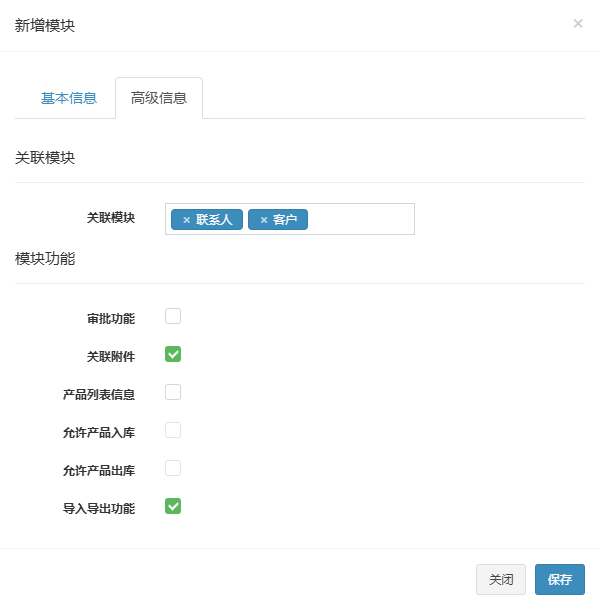
Task: Click the blue 保存 button
Action: click(560, 579)
